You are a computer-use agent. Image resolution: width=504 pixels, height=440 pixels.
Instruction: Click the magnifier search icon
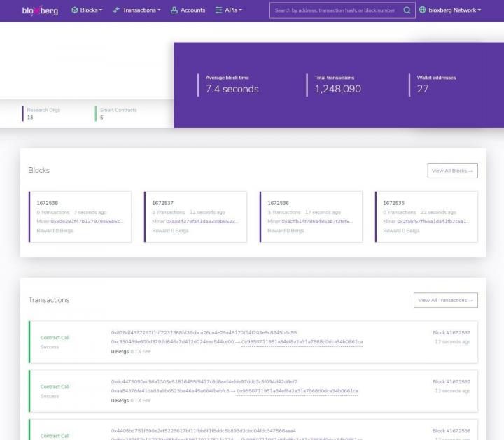[x=407, y=10]
